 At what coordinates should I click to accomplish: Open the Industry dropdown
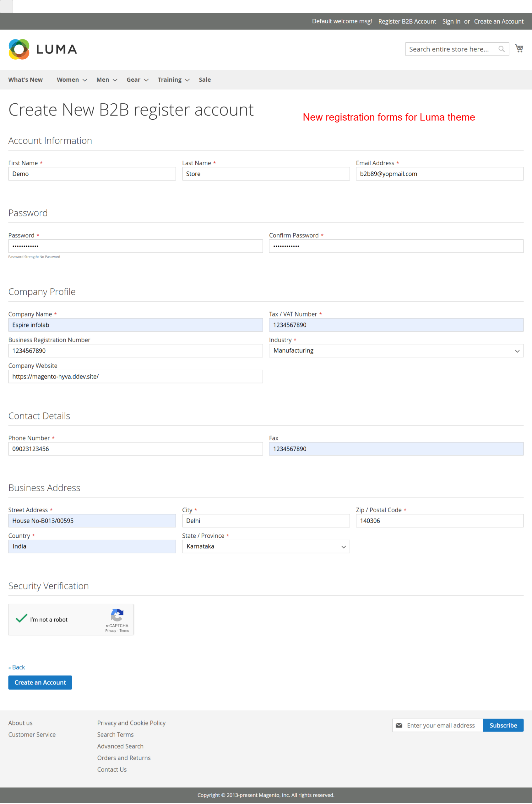pyautogui.click(x=396, y=350)
